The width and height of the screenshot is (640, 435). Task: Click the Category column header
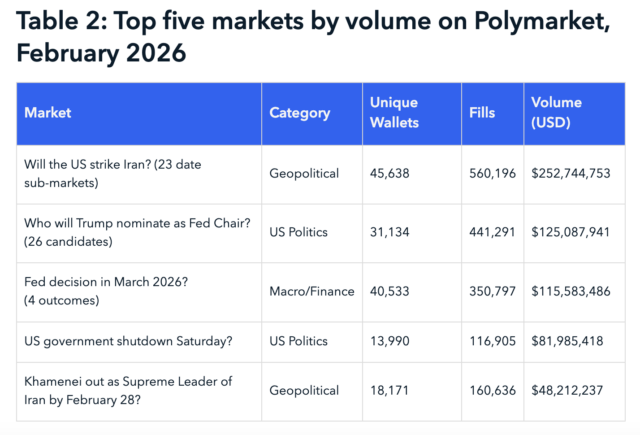click(300, 113)
